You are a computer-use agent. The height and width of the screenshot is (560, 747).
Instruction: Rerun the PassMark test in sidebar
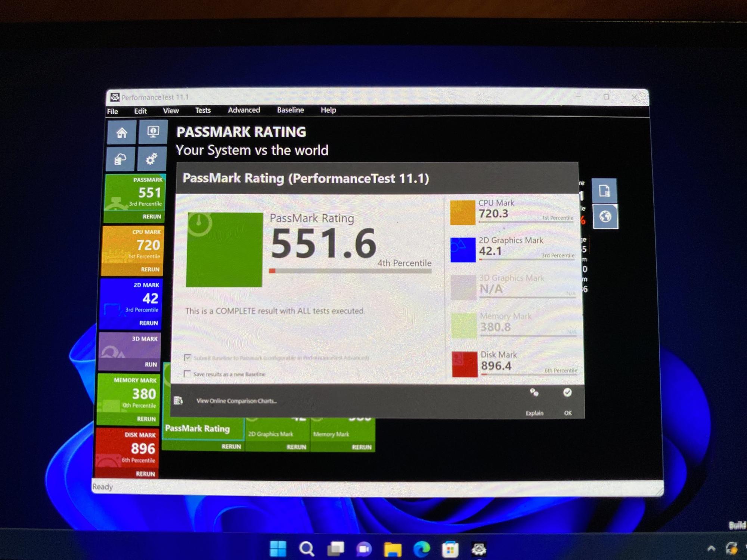point(152,217)
